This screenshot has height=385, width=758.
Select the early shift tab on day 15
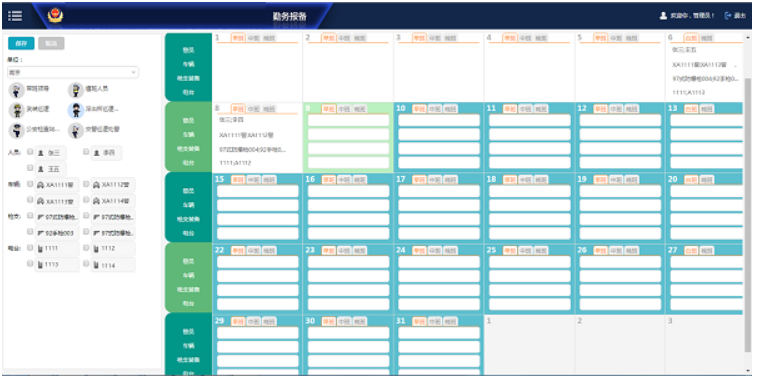(237, 180)
